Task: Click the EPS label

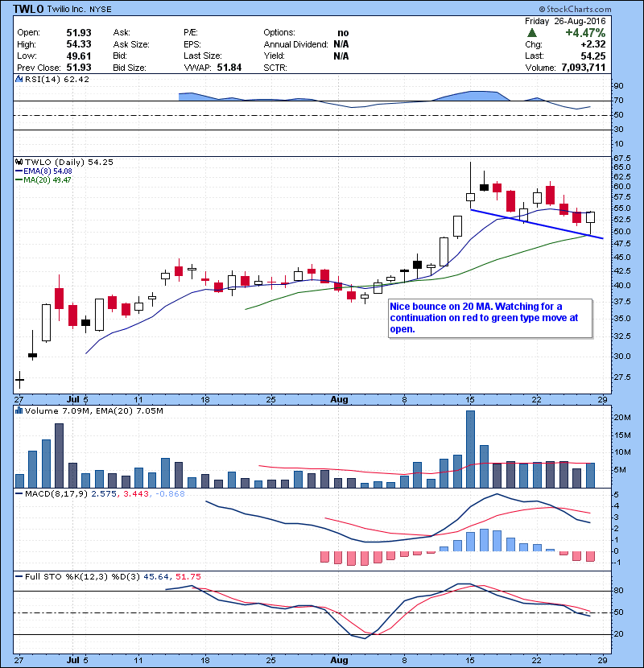Action: [x=192, y=44]
